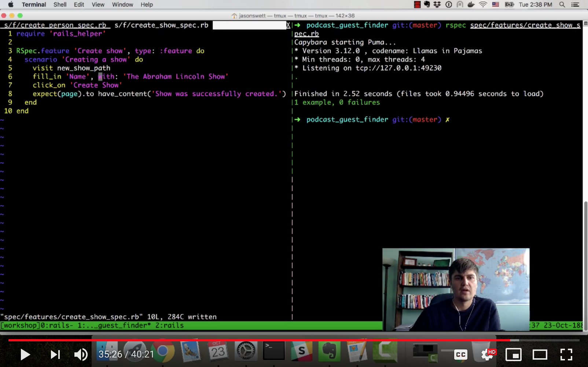Viewport: 588px width, 367px height.
Task: Click click_on 'Create Show' line
Action: (x=77, y=85)
